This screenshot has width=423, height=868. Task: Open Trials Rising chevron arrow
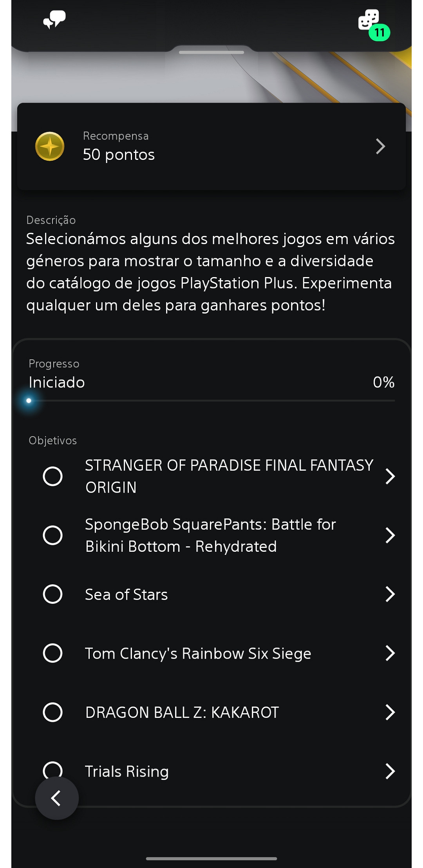pyautogui.click(x=390, y=771)
